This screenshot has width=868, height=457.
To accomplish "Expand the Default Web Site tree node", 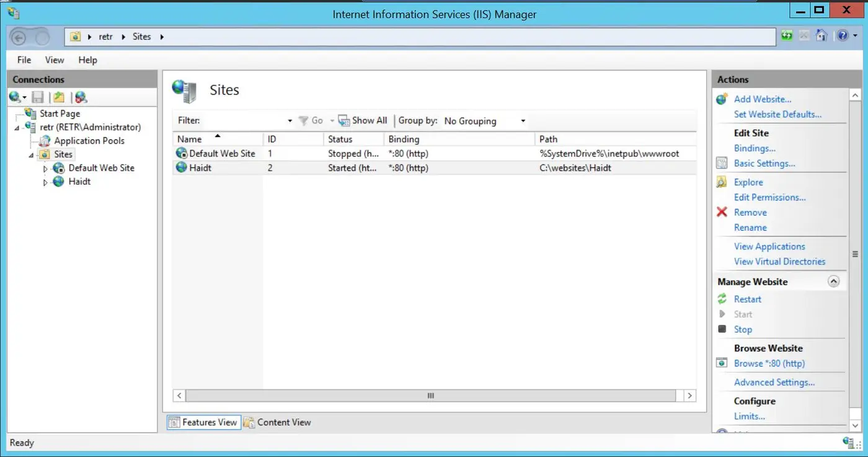I will pos(45,169).
